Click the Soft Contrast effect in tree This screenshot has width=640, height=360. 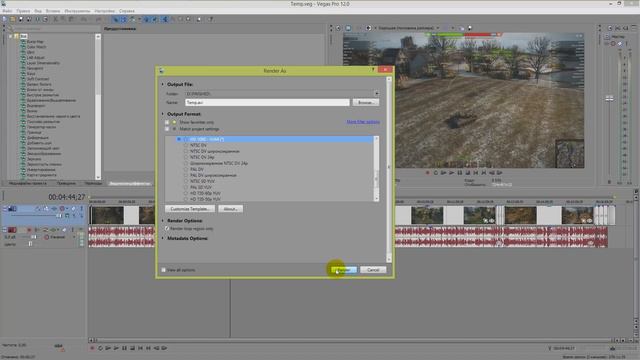[x=38, y=79]
